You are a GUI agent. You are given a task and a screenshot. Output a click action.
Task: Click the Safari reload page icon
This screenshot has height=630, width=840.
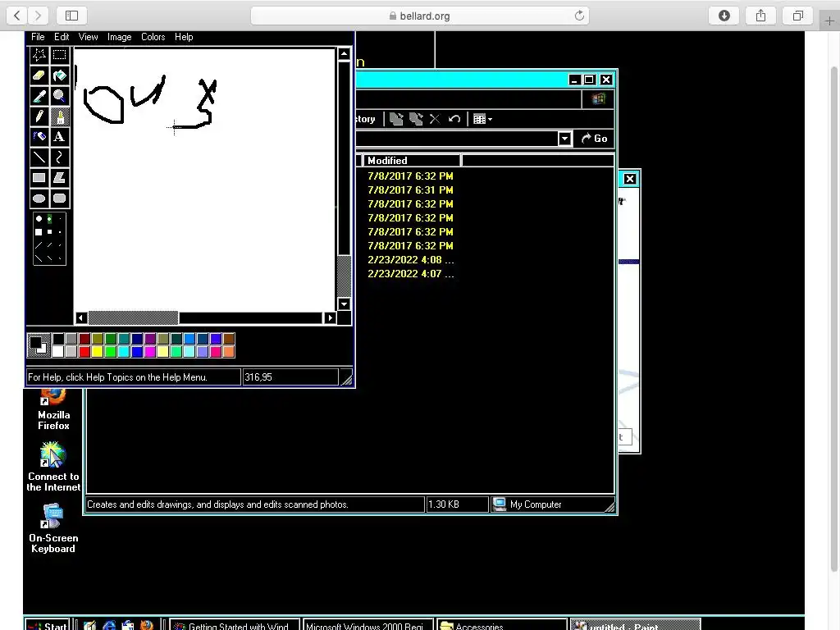(579, 16)
